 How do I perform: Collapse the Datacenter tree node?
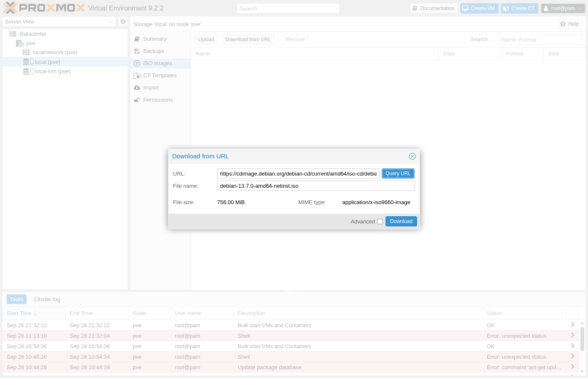[6, 34]
